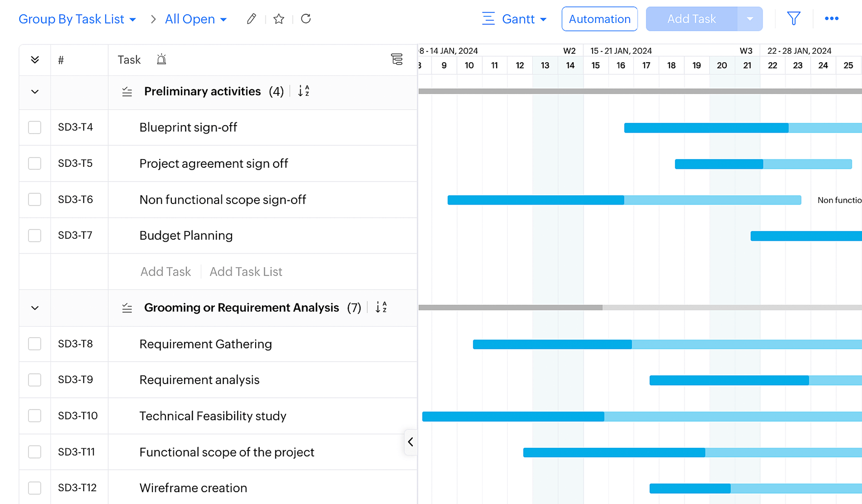Open the All Open view filter menu
Screen dimensions: 862x504
click(x=195, y=19)
